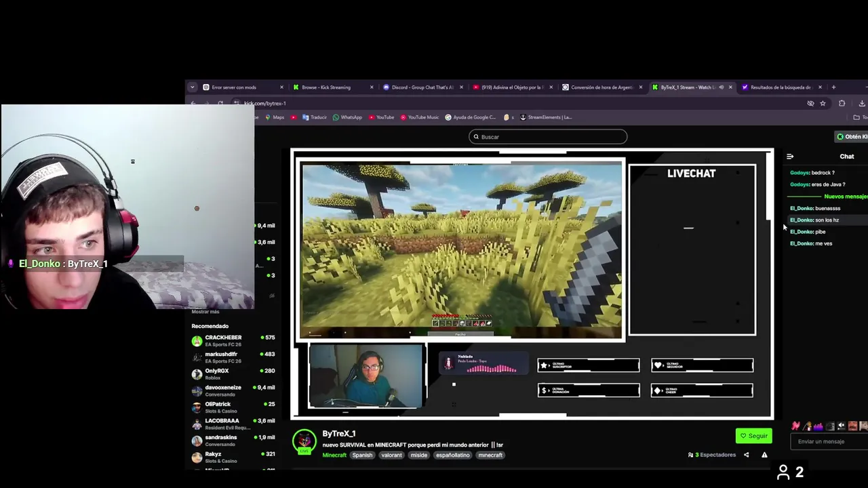Reload the page with the refresh icon
This screenshot has width=868, height=488.
pyautogui.click(x=220, y=103)
